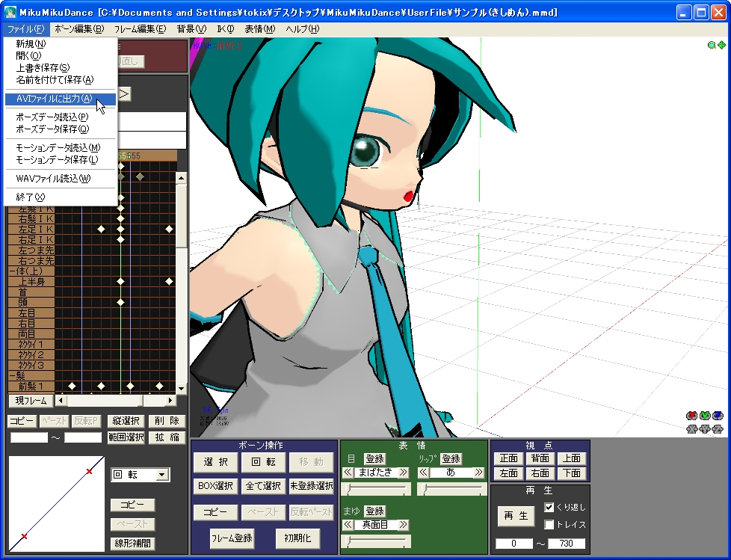The width and height of the screenshot is (731, 560).
Task: Open the 表情 menu
Action: [259, 29]
